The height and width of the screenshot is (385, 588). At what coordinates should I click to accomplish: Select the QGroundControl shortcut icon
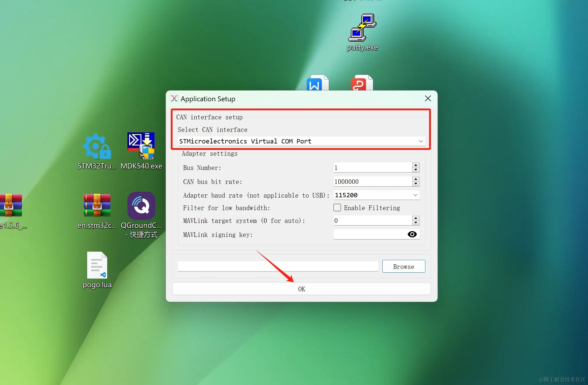(x=141, y=206)
